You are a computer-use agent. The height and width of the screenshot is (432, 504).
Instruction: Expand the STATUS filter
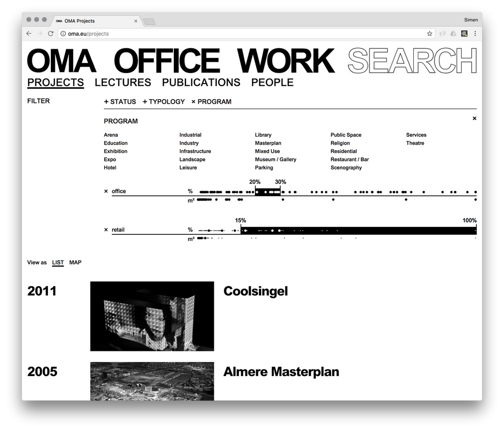[x=120, y=101]
